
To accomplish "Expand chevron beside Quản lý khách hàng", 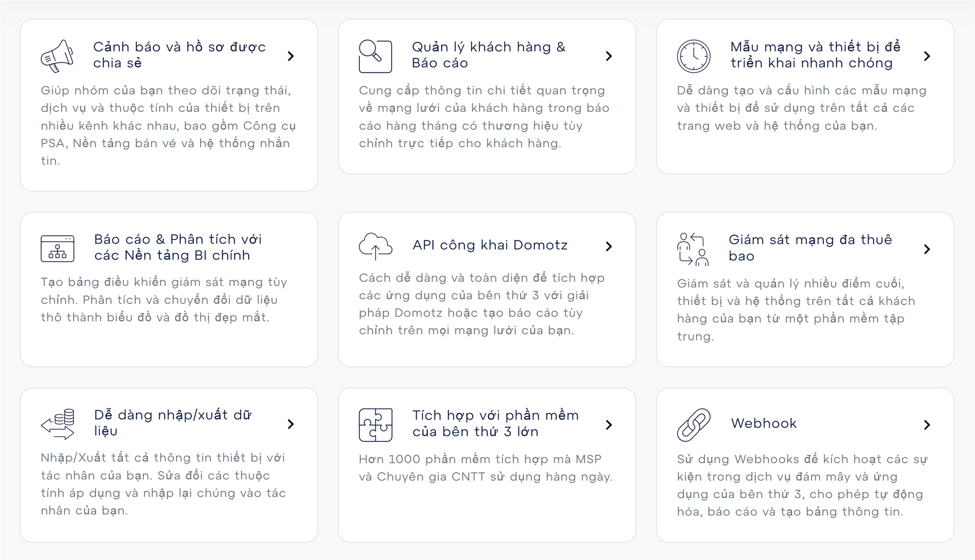I will click(609, 56).
